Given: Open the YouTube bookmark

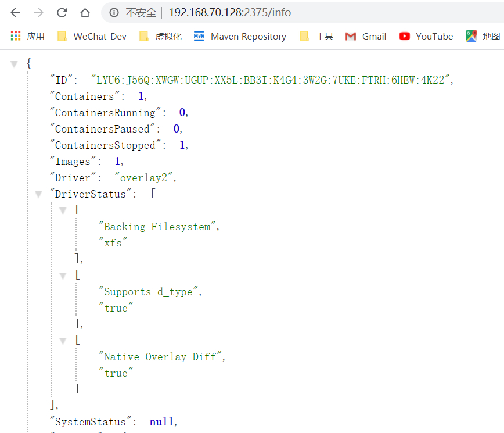Looking at the screenshot, I should (426, 36).
